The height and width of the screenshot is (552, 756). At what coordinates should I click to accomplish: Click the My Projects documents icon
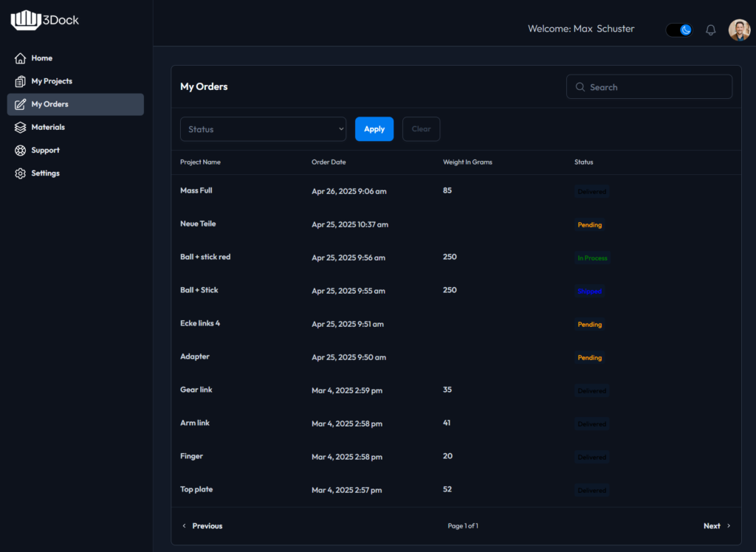(20, 81)
